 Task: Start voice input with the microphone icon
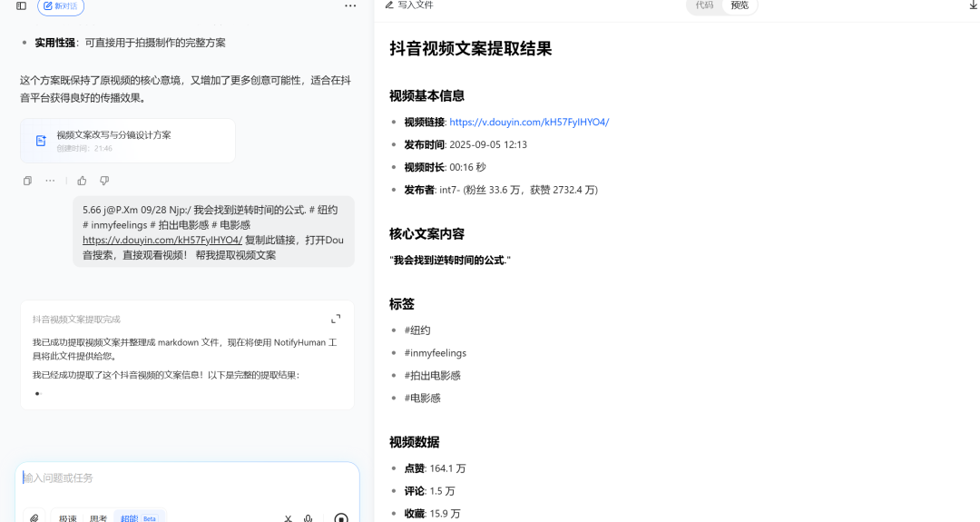[x=309, y=518]
